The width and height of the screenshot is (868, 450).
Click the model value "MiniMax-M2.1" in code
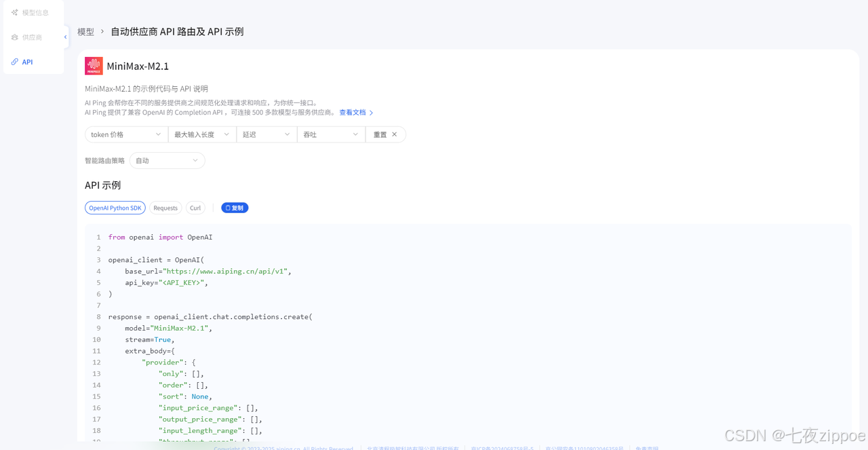click(x=179, y=328)
